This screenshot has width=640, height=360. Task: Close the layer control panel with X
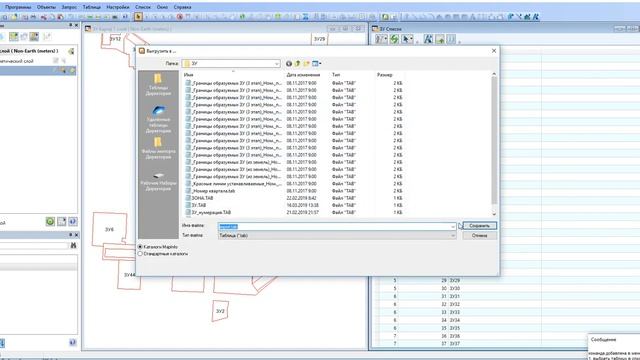click(x=76, y=25)
